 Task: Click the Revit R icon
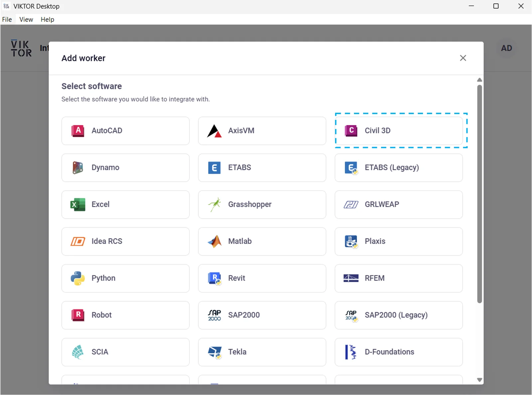(x=215, y=279)
